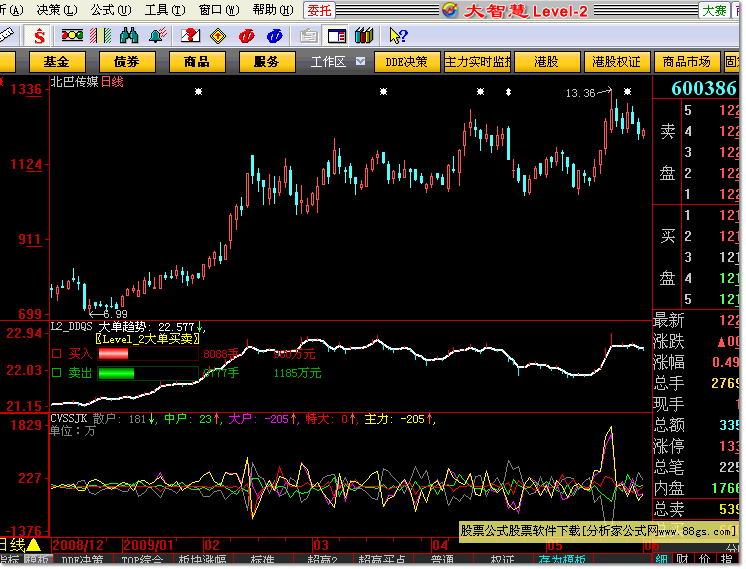Select the 商品 button
Viewport: 746px width, 569px height.
(196, 62)
